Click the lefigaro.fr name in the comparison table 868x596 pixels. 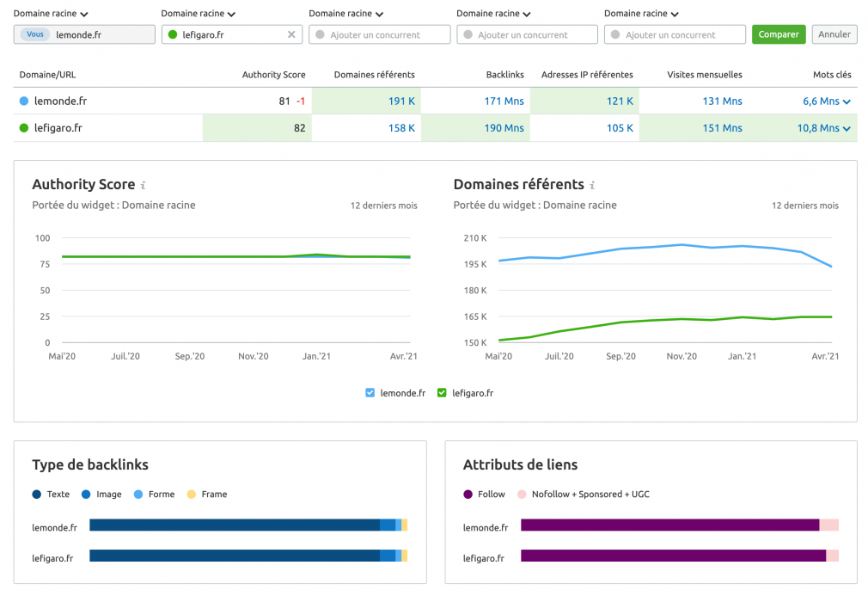(x=58, y=128)
